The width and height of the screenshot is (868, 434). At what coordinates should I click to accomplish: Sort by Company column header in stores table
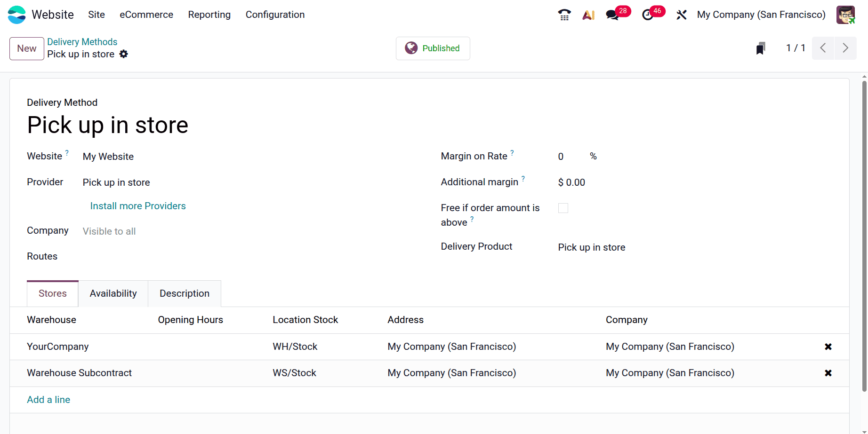click(627, 320)
